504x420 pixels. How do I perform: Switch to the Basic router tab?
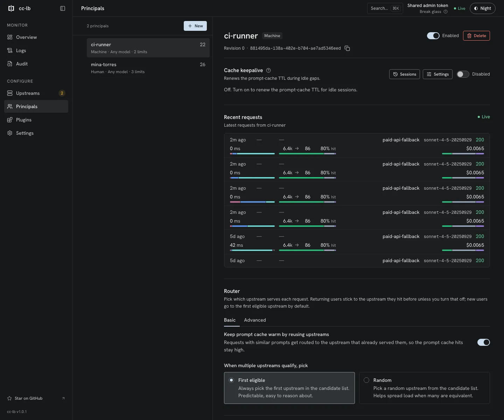(x=230, y=320)
